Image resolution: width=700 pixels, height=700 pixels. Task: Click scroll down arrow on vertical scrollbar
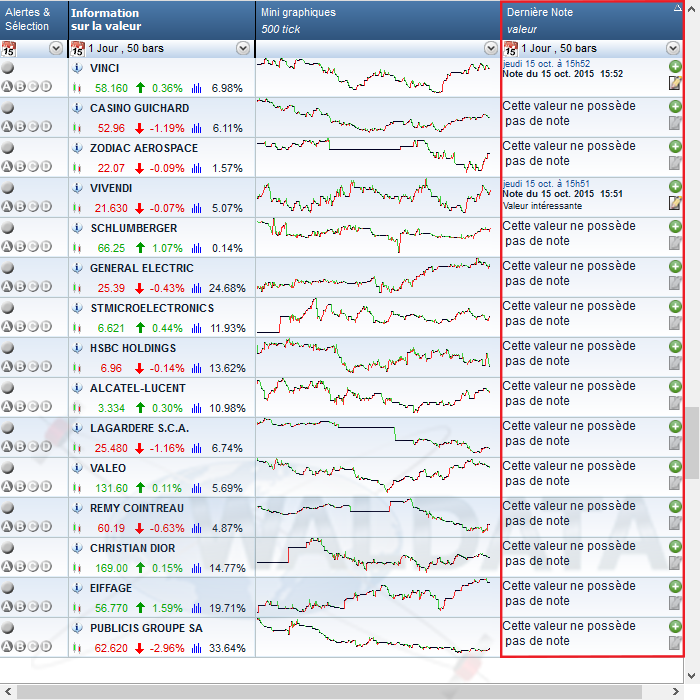pos(692,675)
